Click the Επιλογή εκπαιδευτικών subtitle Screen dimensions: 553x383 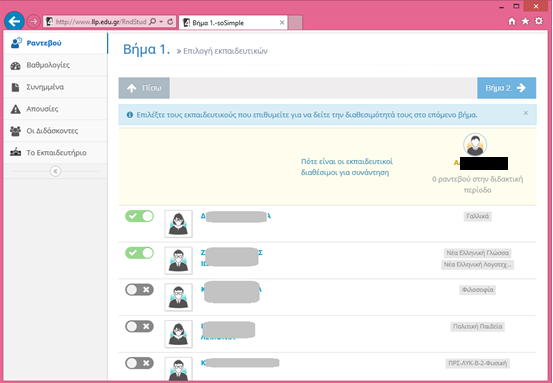[x=225, y=51]
